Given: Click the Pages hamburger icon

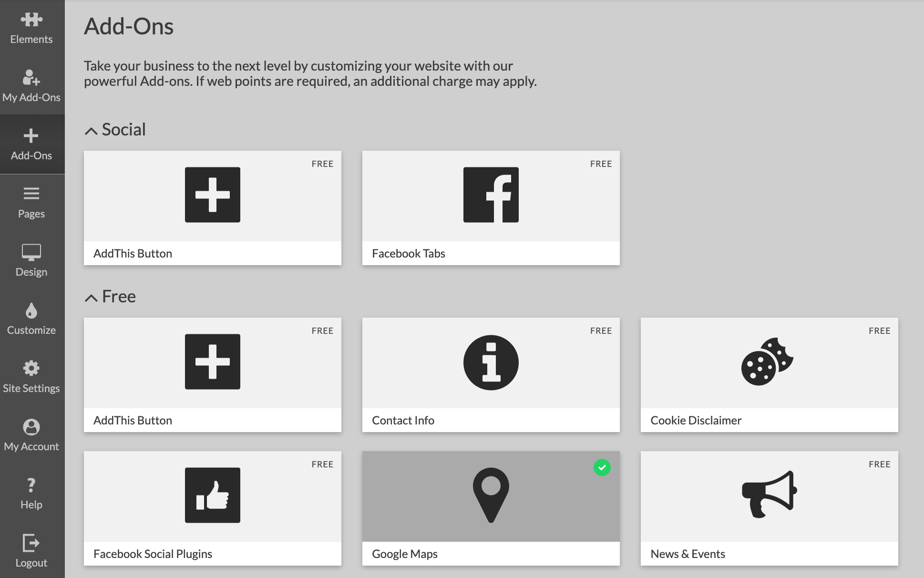Looking at the screenshot, I should pyautogui.click(x=31, y=194).
